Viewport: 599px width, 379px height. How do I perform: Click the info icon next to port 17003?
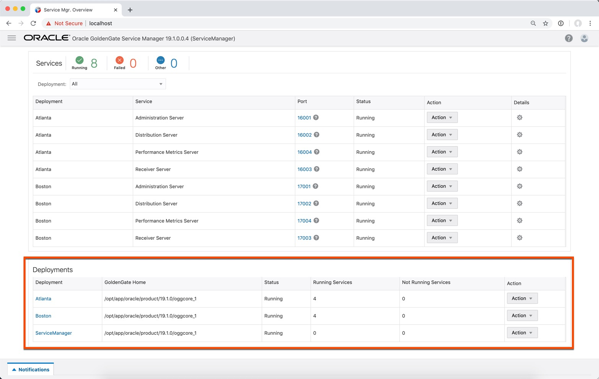316,238
